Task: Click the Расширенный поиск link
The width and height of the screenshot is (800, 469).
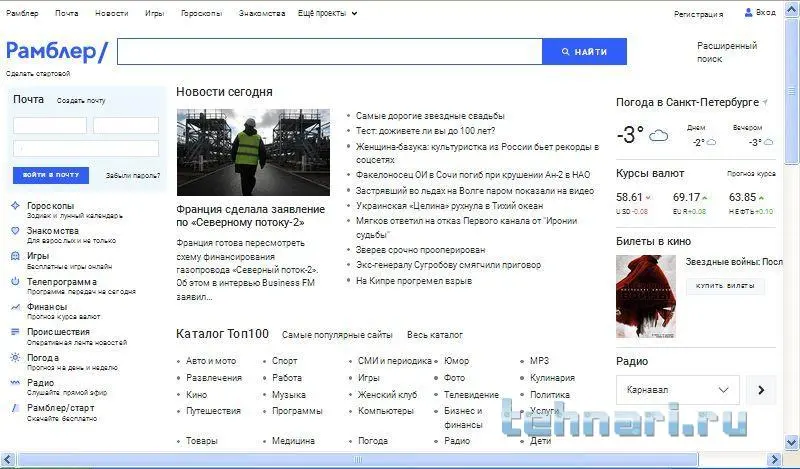Action: coord(727,52)
